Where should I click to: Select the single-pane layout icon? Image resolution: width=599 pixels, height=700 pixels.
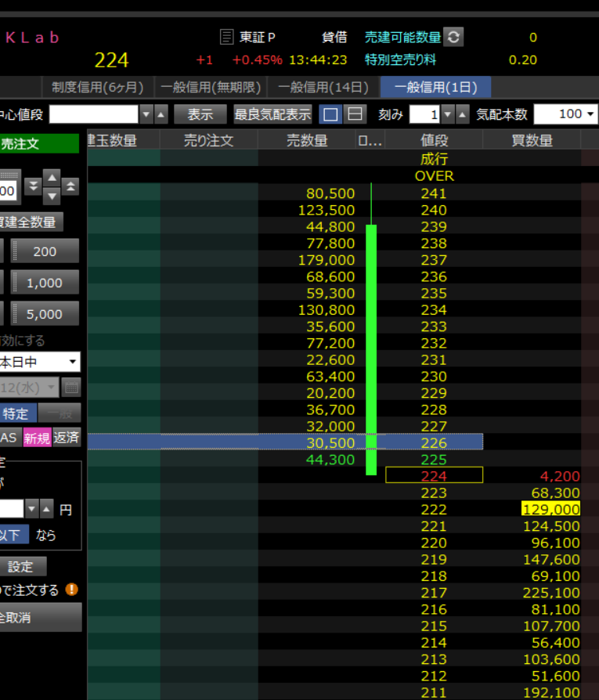tap(331, 114)
